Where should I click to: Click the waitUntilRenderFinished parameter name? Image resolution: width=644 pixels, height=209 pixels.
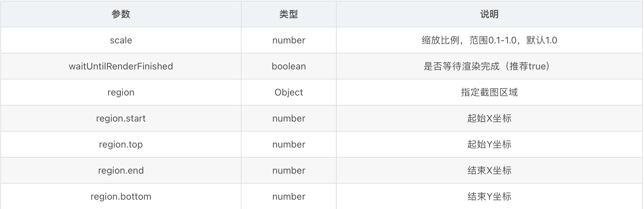pyautogui.click(x=121, y=66)
